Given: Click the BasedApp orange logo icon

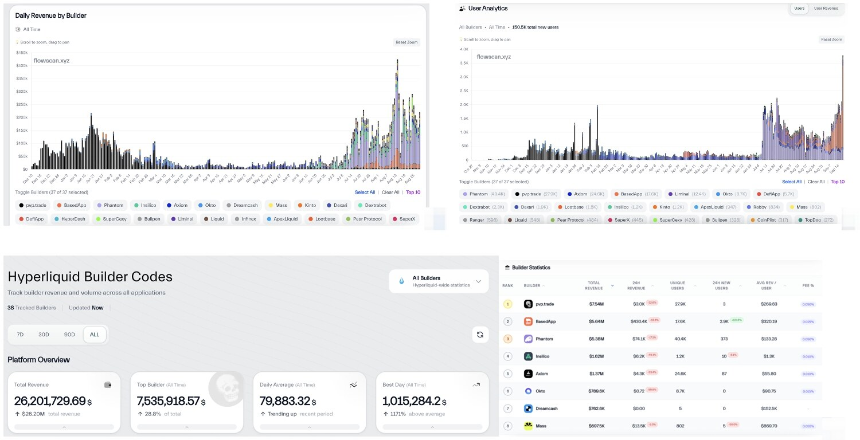Looking at the screenshot, I should pos(528,321).
